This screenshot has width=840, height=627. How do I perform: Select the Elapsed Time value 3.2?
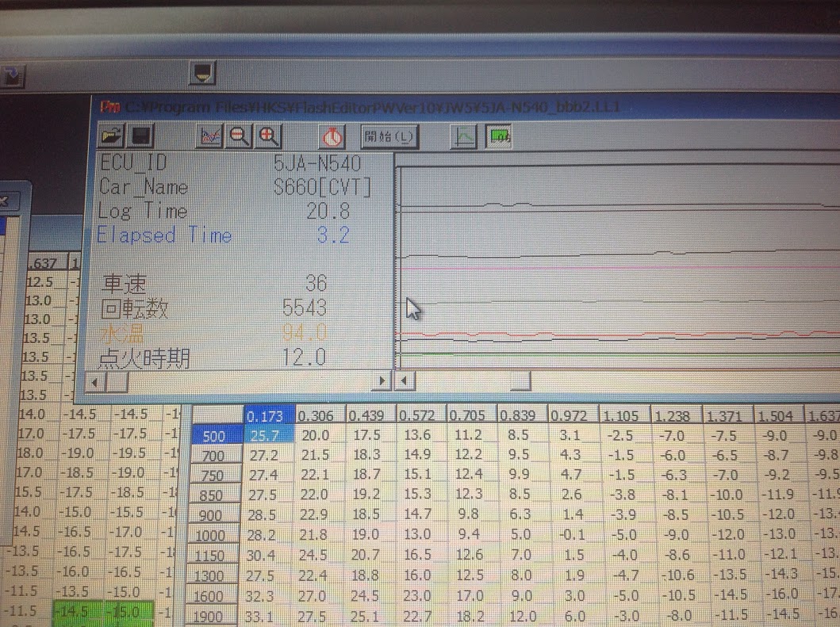pyautogui.click(x=333, y=235)
